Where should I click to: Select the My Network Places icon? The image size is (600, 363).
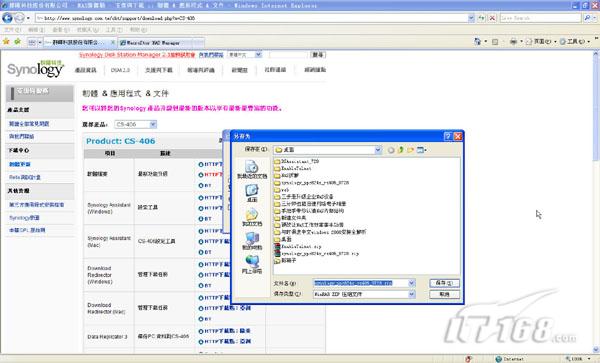[251, 265]
